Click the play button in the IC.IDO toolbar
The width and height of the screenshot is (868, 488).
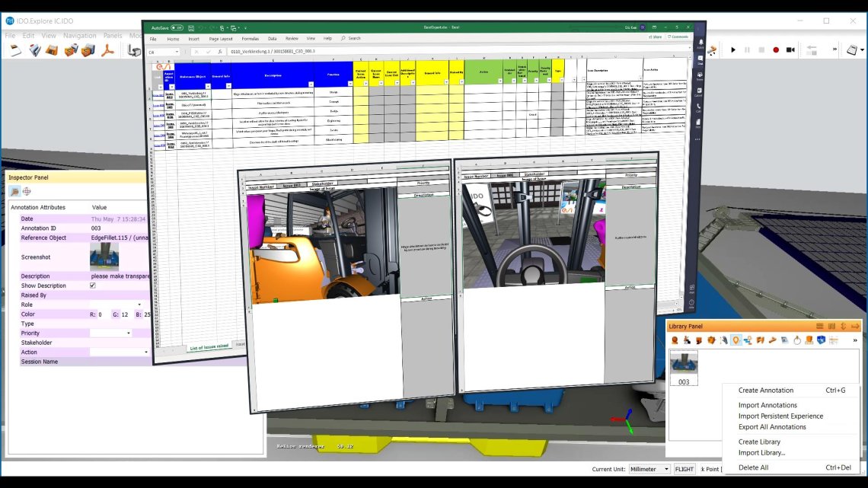[x=733, y=49]
